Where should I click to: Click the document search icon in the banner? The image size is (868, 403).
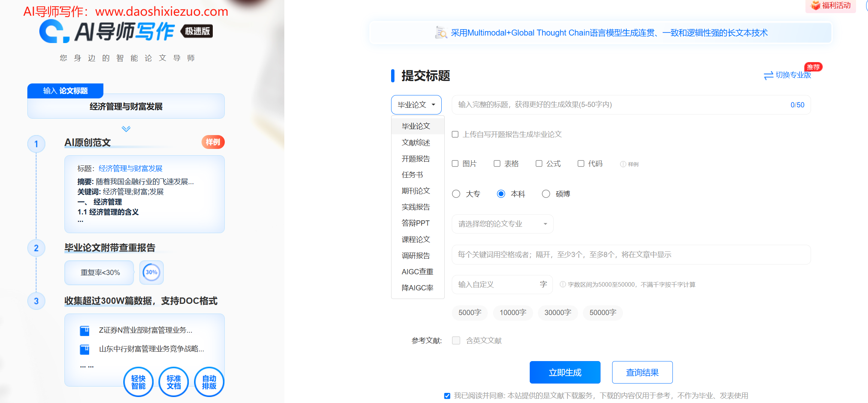point(441,33)
